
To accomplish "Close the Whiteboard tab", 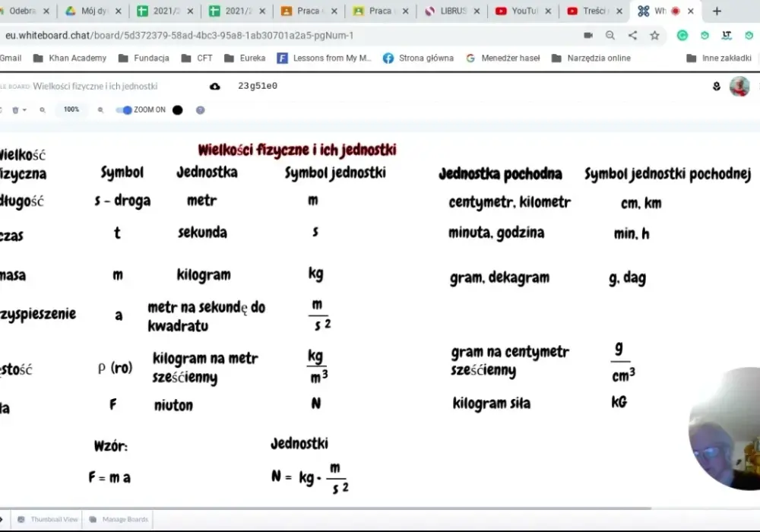I will [x=691, y=11].
